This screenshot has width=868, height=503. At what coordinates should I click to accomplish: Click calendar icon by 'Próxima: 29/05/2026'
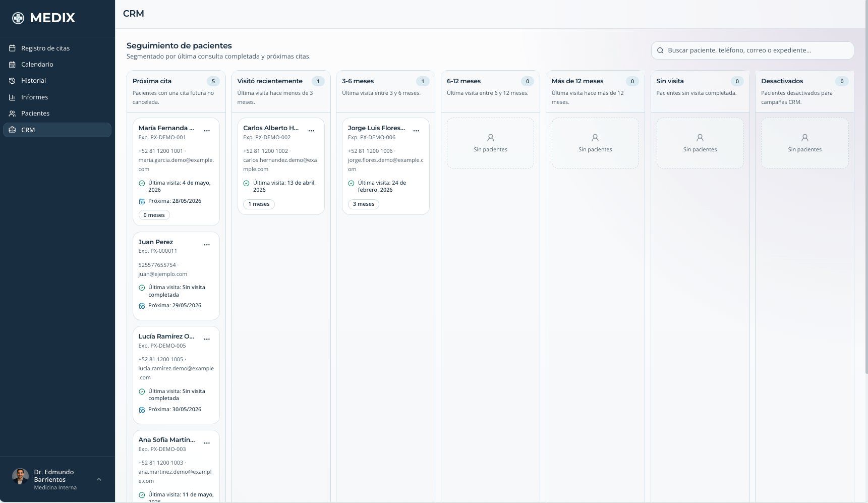(x=142, y=306)
